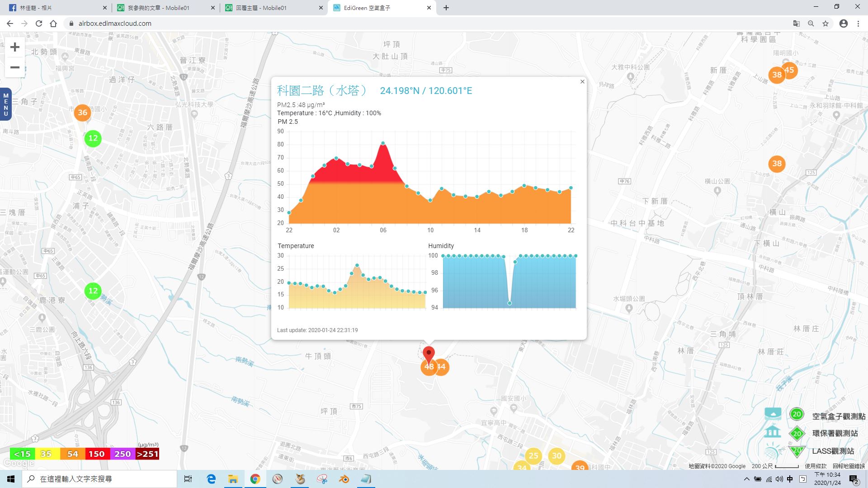
Task: Open a new browser tab
Action: click(x=446, y=8)
